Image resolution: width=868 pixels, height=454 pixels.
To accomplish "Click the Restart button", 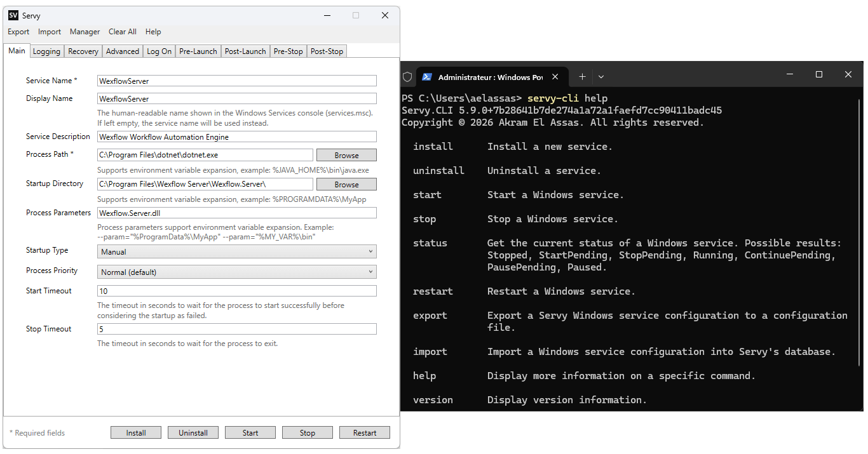I will click(364, 432).
